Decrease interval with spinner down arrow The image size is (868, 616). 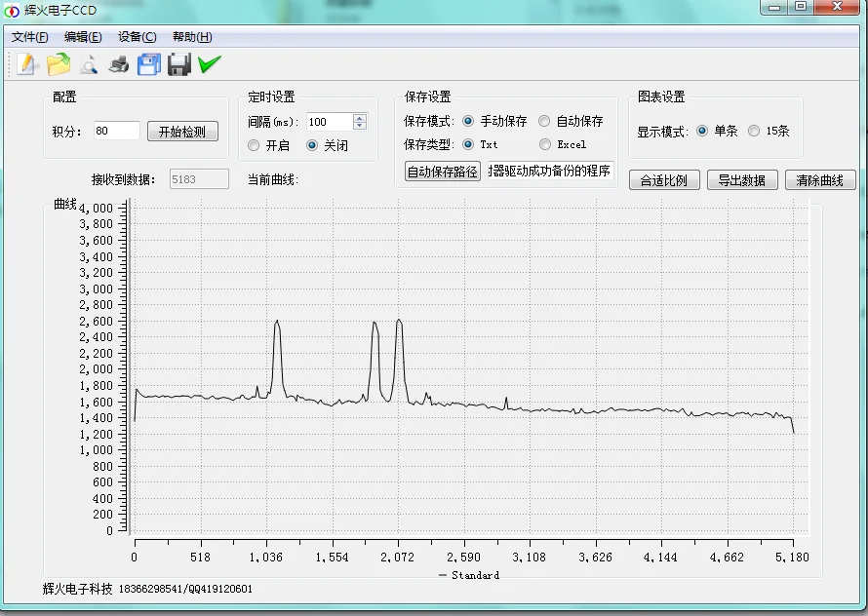pos(360,126)
